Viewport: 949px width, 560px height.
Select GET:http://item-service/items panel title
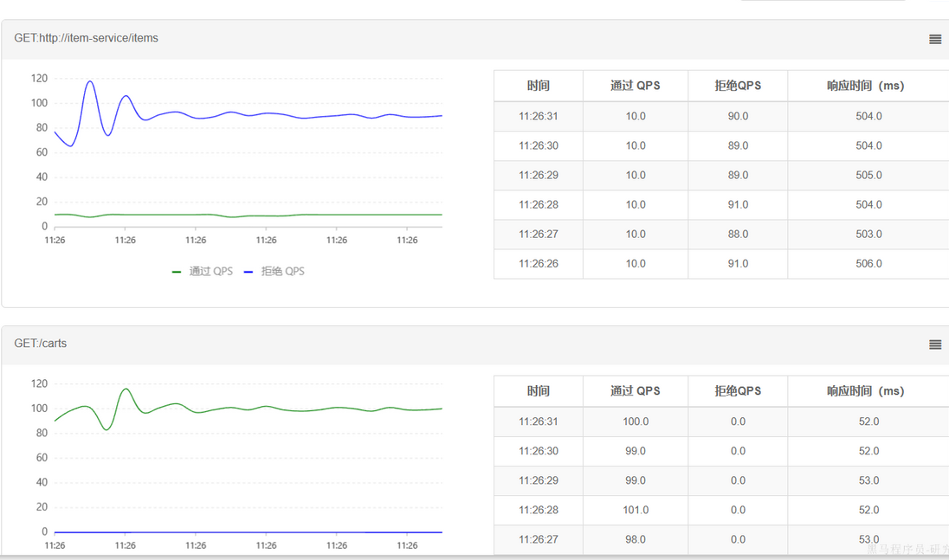tap(86, 38)
